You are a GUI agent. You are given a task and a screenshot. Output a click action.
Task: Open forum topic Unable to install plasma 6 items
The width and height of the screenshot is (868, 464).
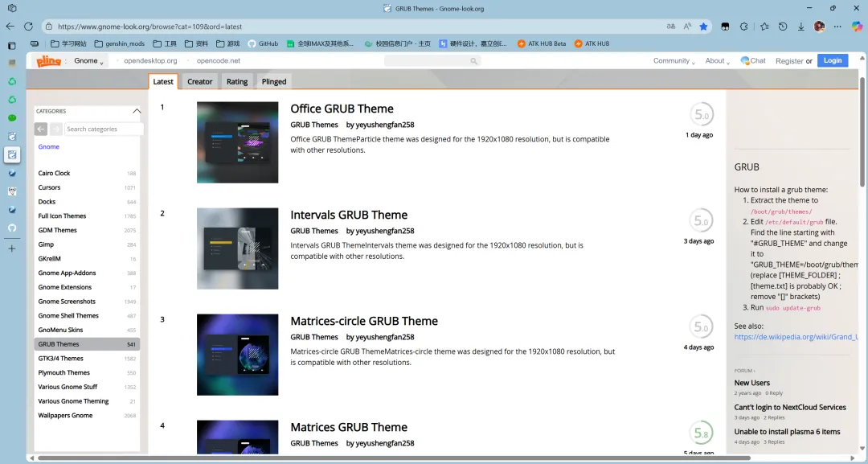[x=787, y=431]
